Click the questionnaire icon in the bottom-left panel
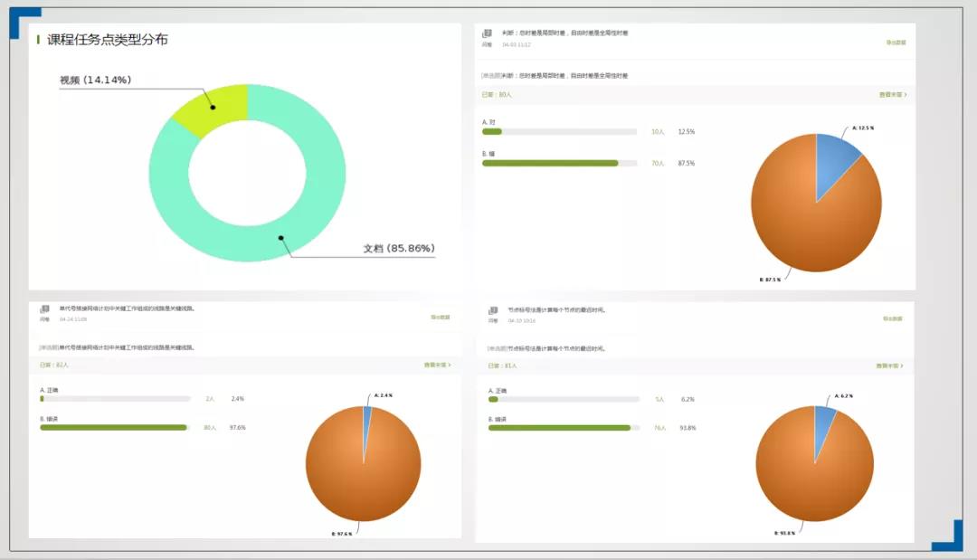This screenshot has height=560, width=977. pos(44,309)
